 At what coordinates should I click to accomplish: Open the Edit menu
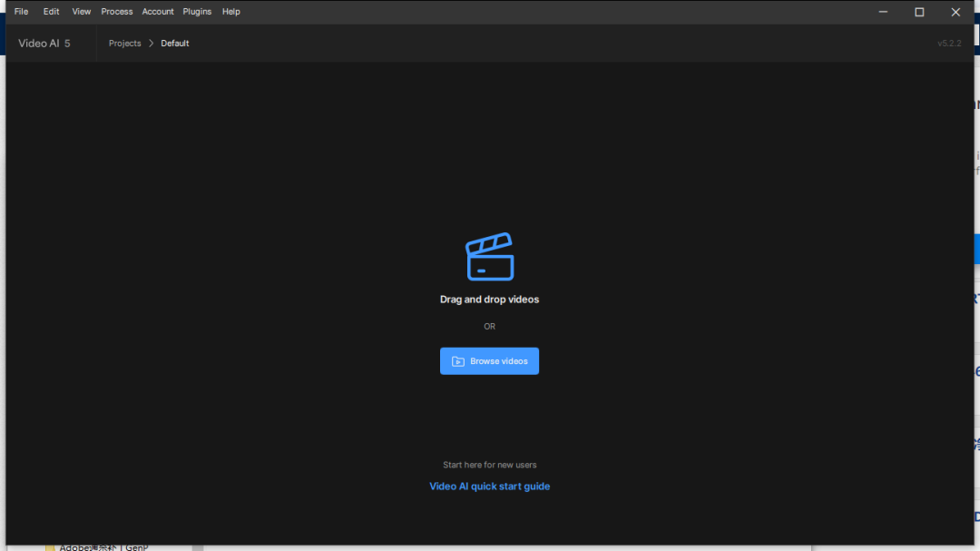(x=51, y=12)
